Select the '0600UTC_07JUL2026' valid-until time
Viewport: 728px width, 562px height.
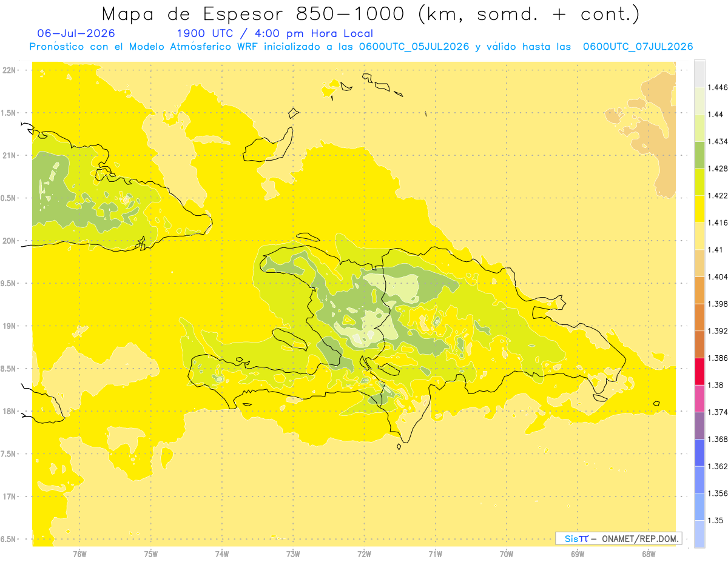638,47
